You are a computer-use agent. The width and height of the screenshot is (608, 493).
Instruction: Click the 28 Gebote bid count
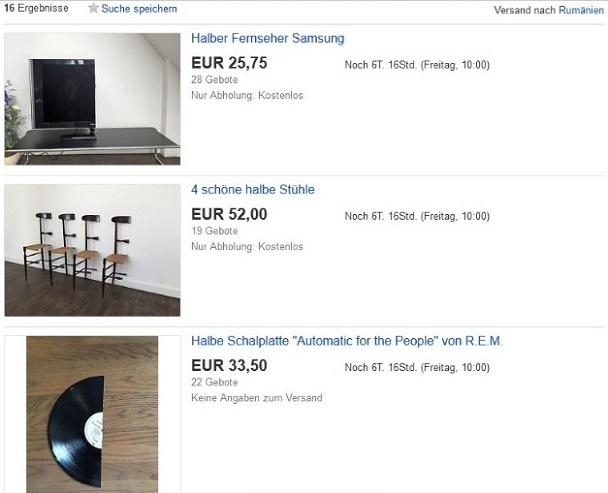(214, 80)
